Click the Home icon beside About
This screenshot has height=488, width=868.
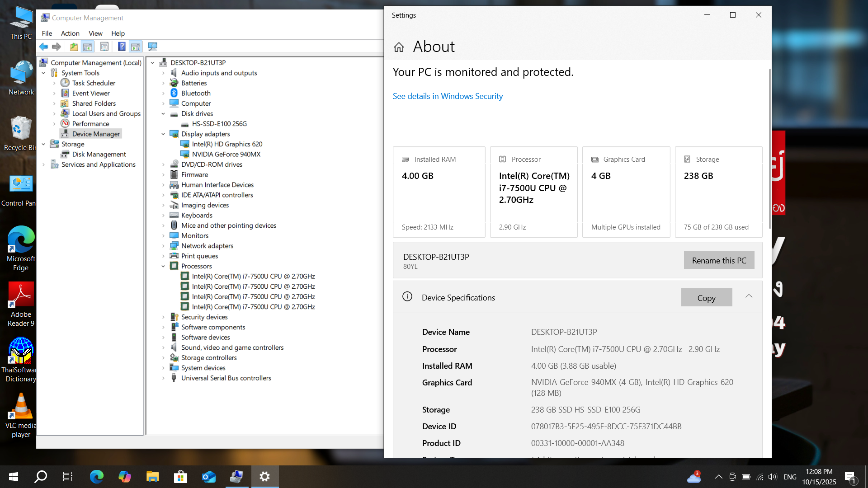(399, 47)
